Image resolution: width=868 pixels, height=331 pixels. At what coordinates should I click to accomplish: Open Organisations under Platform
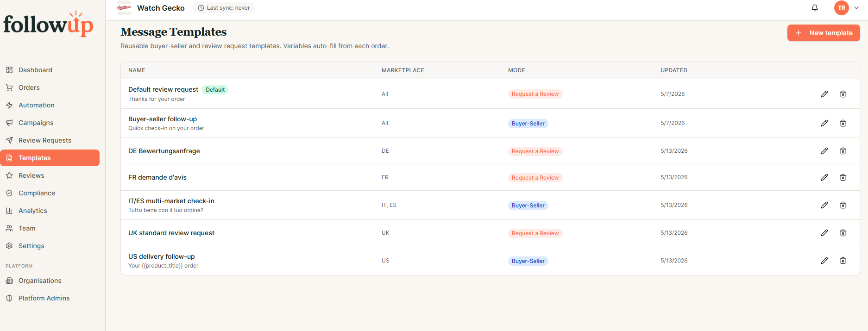[50, 281]
